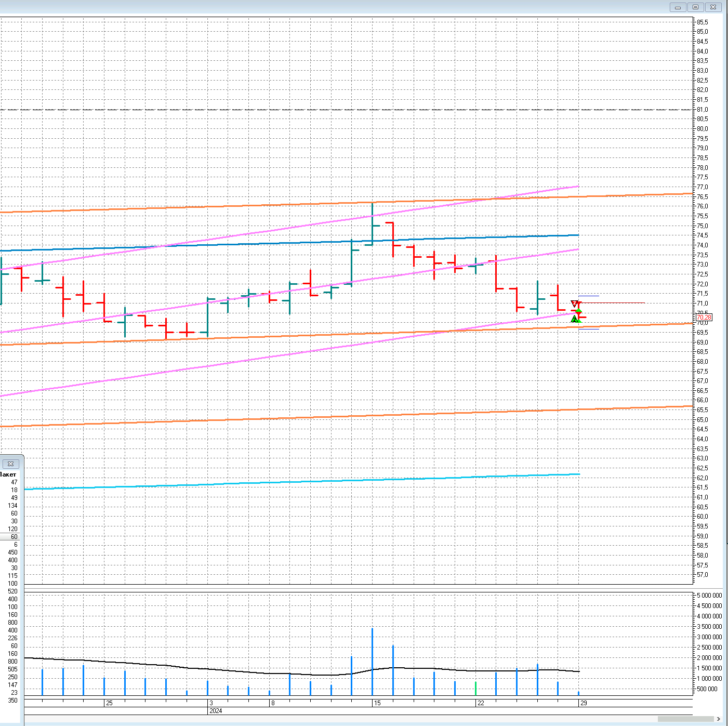Click the 57,0 price axis label
Image resolution: width=728 pixels, height=726 pixels.
(703, 575)
